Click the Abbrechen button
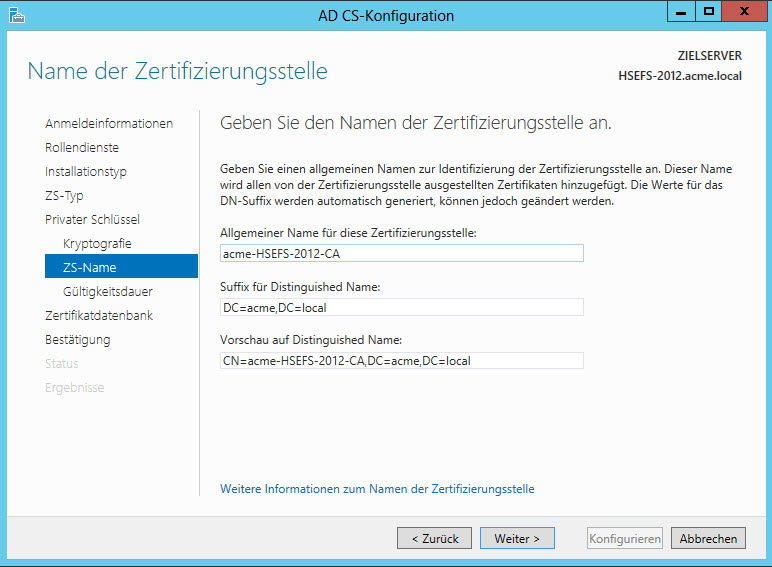The height and width of the screenshot is (567, 772). click(708, 538)
